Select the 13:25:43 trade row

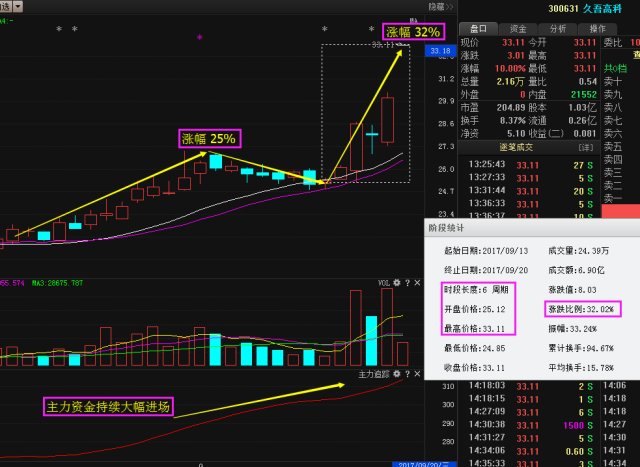pos(530,165)
